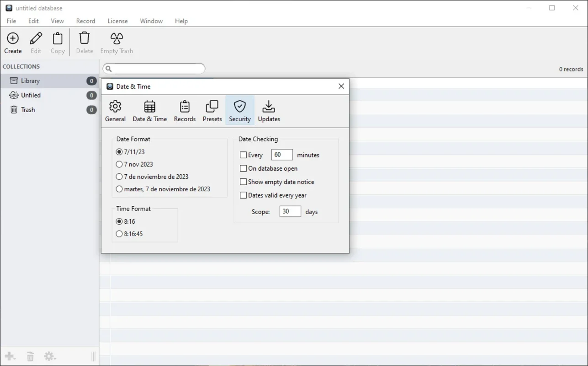Select the Trash collection
588x366 pixels.
(x=49, y=110)
